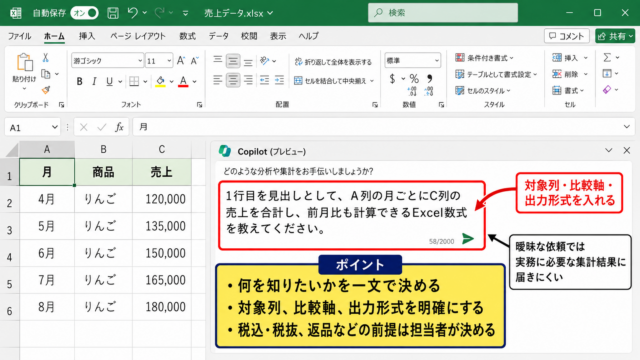Toggle the AutoSave (自動保存) switch

84,13
